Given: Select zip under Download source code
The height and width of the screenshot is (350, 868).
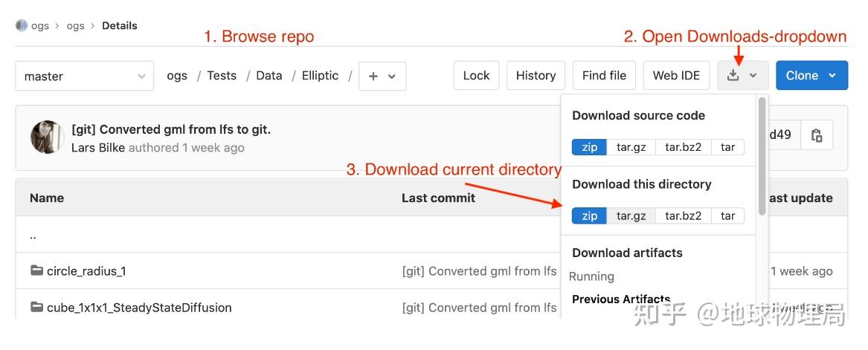Looking at the screenshot, I should coord(589,147).
